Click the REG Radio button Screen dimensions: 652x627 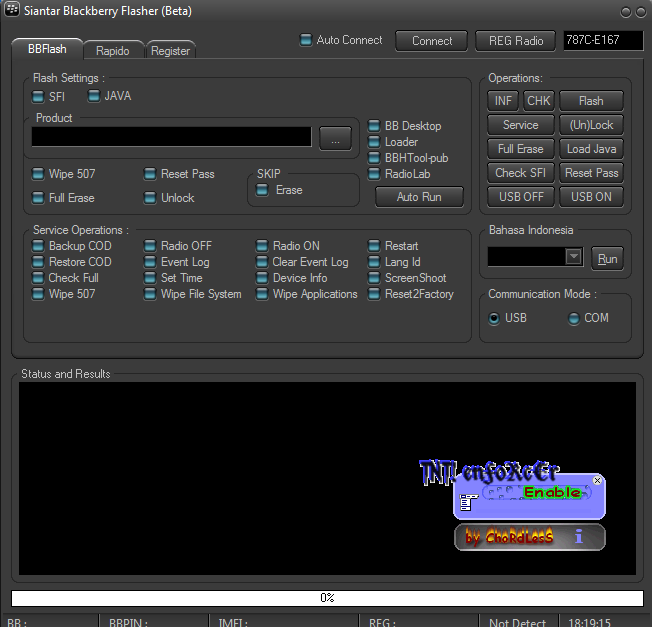click(x=516, y=41)
